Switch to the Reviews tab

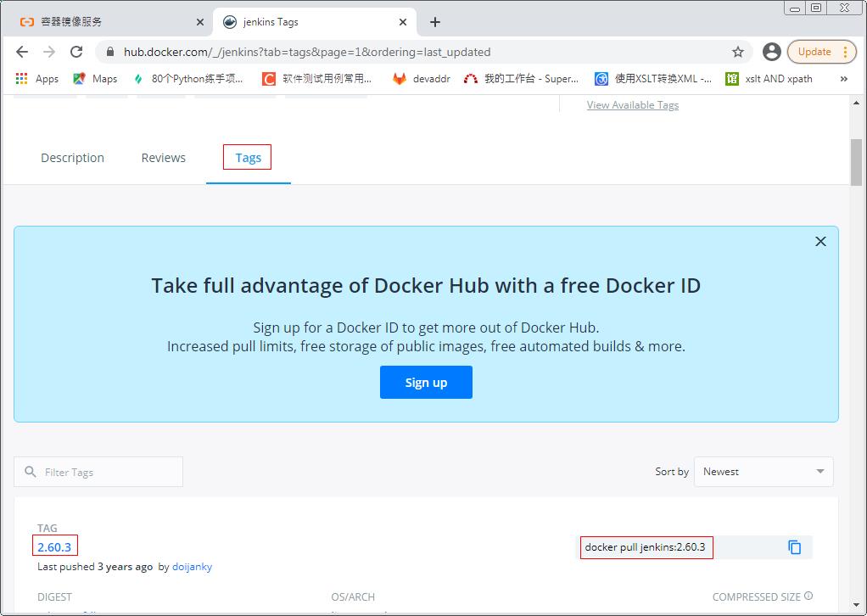164,158
